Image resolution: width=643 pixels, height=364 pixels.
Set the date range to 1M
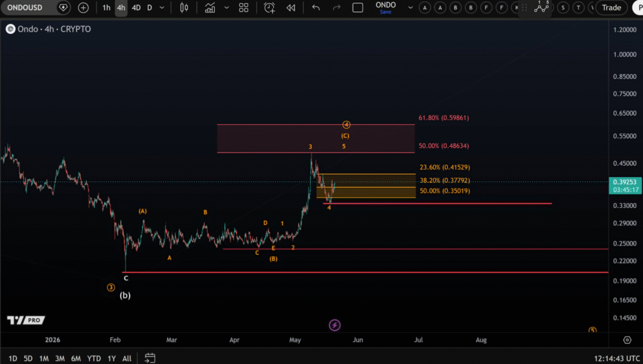pos(44,358)
